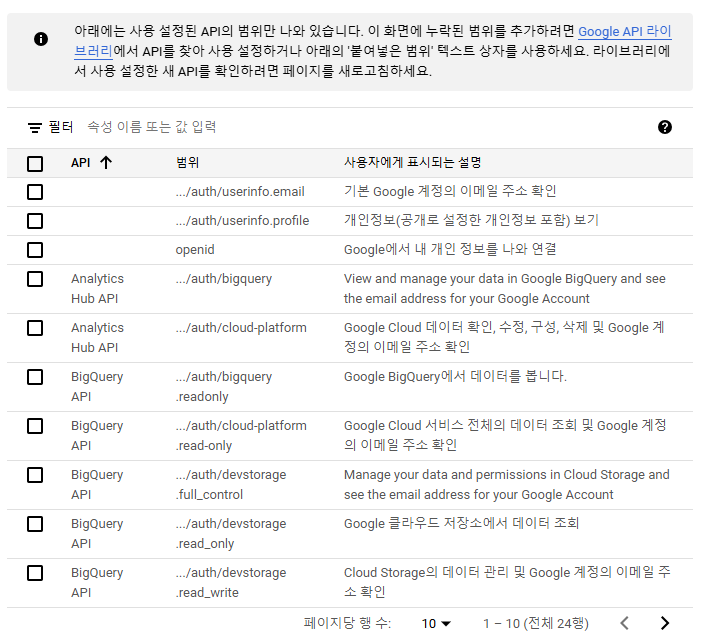The width and height of the screenshot is (711, 640).
Task: Click the 범위 column header
Action: (x=187, y=162)
